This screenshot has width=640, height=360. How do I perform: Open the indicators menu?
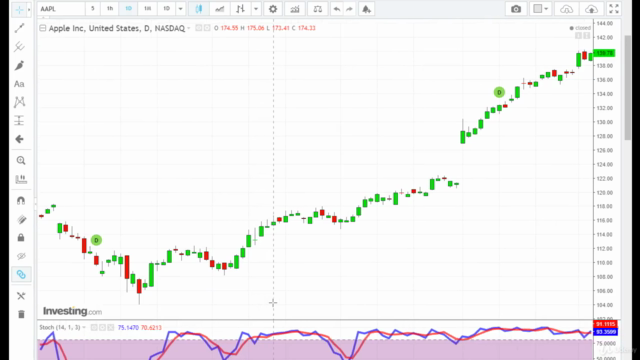(295, 9)
